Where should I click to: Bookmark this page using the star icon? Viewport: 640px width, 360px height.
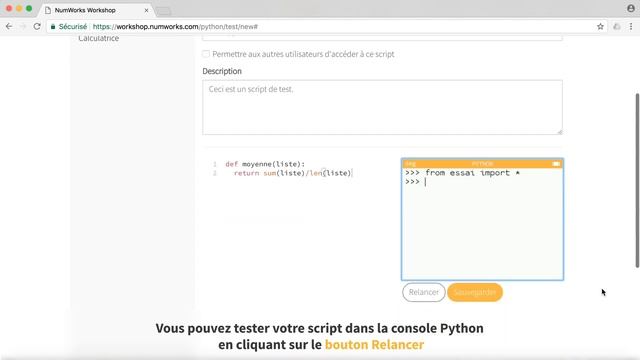(x=600, y=27)
